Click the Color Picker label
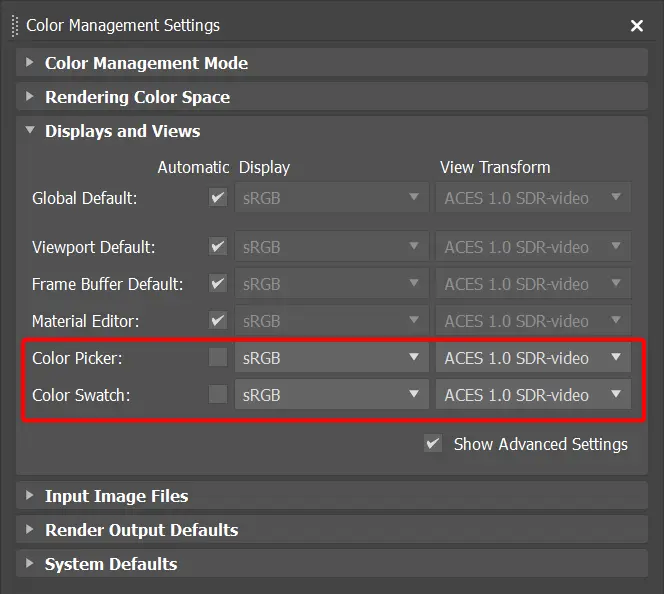The width and height of the screenshot is (664, 594). click(x=77, y=358)
